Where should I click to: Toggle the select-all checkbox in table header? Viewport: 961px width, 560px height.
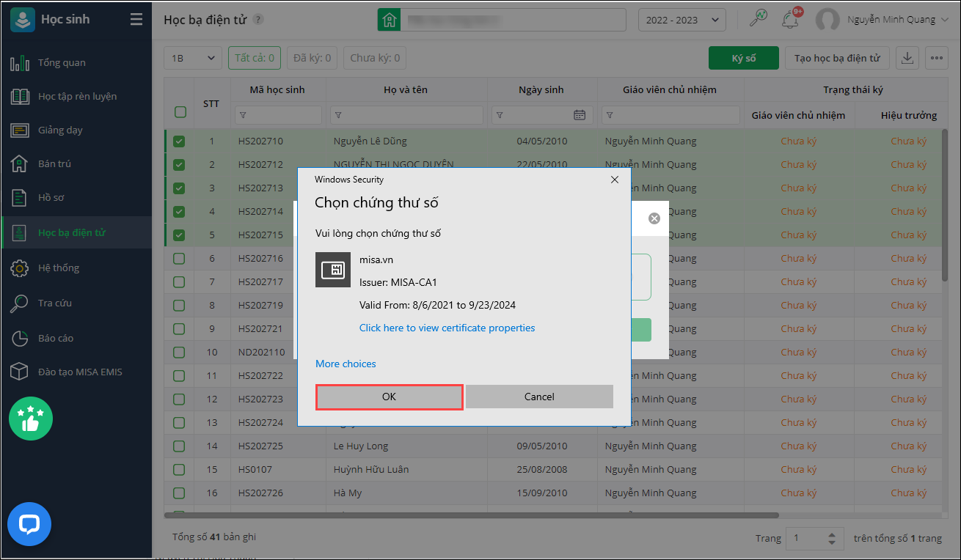click(x=180, y=112)
